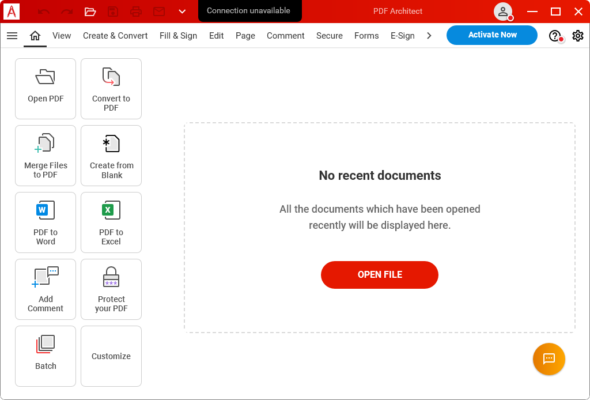The image size is (590, 400).
Task: Click the Open PDF tile
Action: point(46,89)
